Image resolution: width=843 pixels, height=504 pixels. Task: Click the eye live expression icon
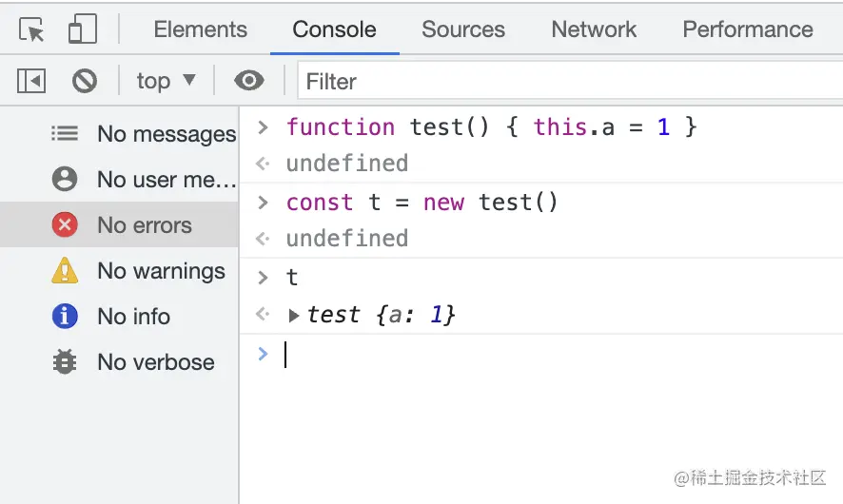tap(248, 82)
